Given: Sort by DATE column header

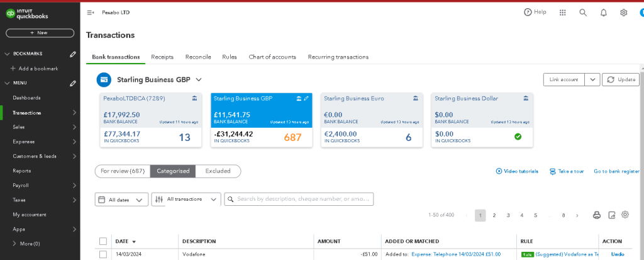Looking at the screenshot, I should 125,242.
